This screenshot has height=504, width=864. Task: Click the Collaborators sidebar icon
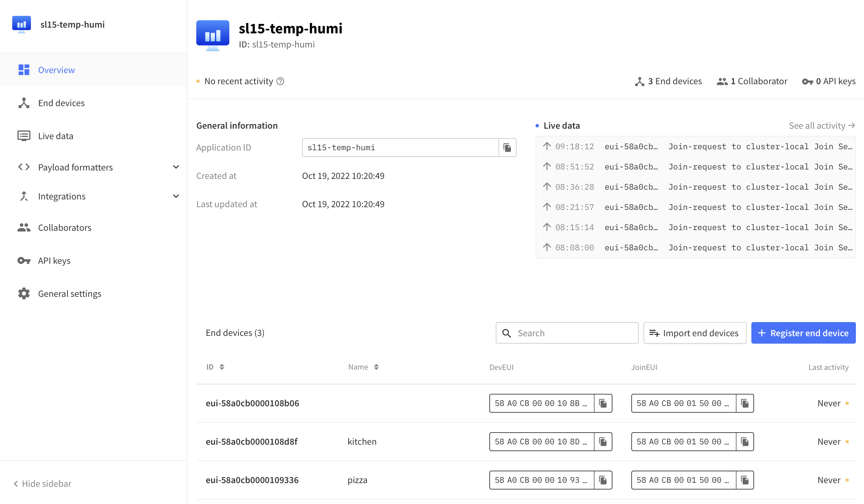[x=24, y=227]
